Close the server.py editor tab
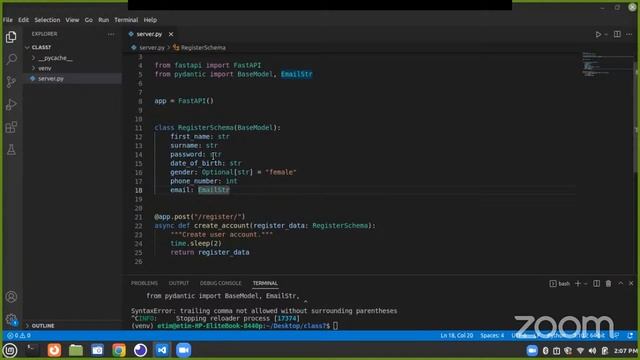 pyautogui.click(x=171, y=34)
